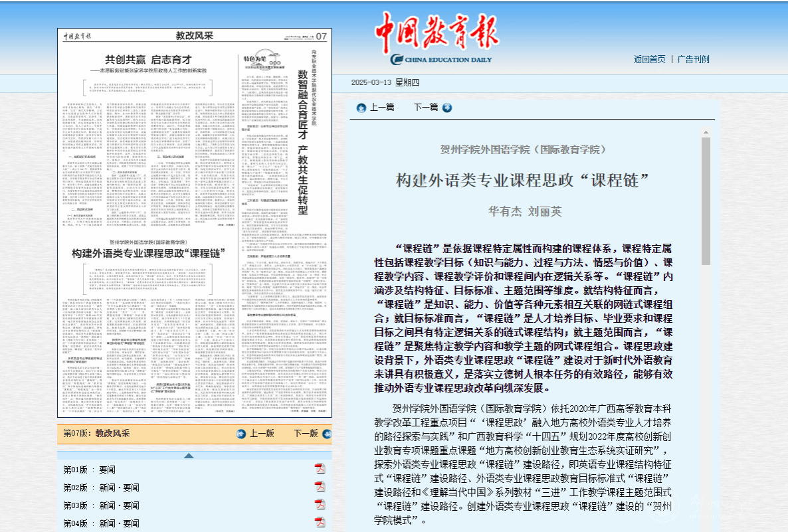This screenshot has width=788, height=532.
Task: Click the 第07版：教改风采 label
Action: tap(96, 433)
